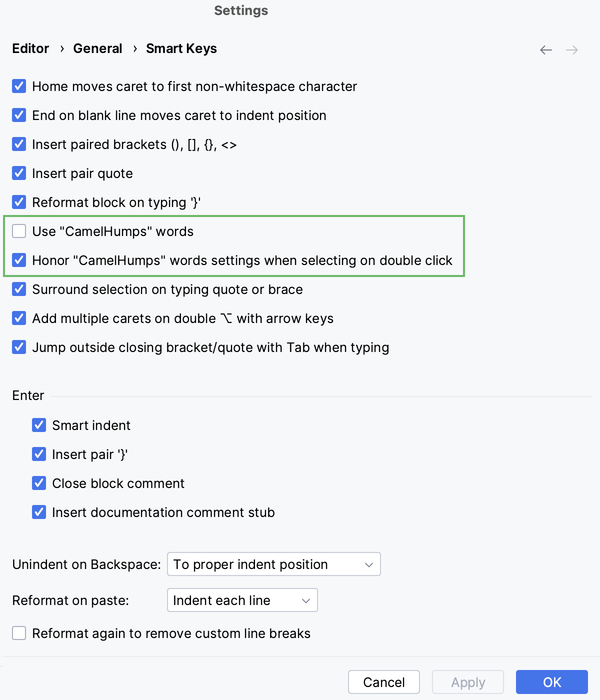The width and height of the screenshot is (600, 700).
Task: Click the OK button
Action: click(551, 682)
